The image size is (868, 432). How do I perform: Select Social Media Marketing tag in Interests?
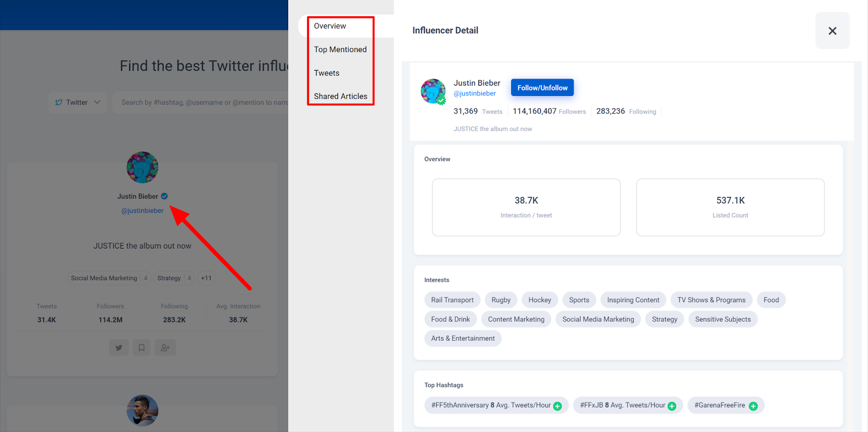coord(598,319)
